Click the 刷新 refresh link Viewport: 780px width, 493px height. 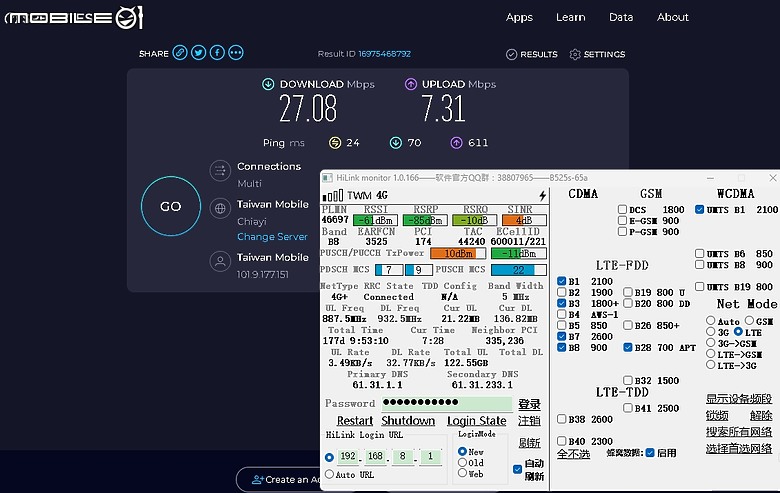pos(529,443)
